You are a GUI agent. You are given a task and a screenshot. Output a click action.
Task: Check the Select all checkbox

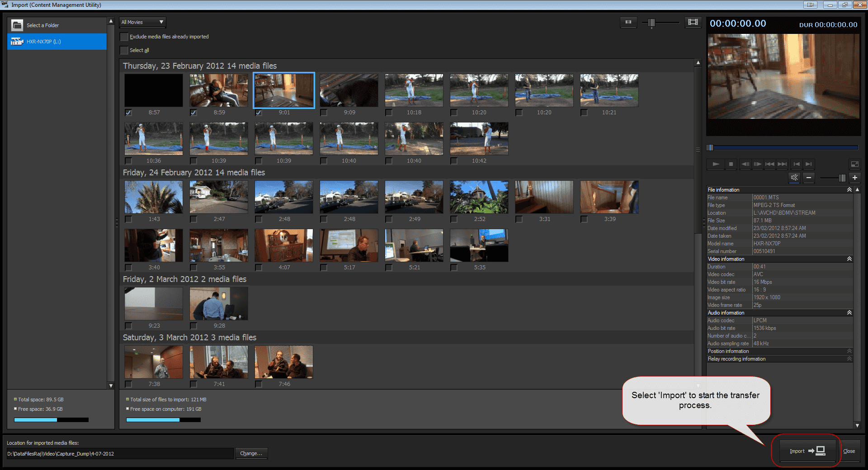point(124,50)
